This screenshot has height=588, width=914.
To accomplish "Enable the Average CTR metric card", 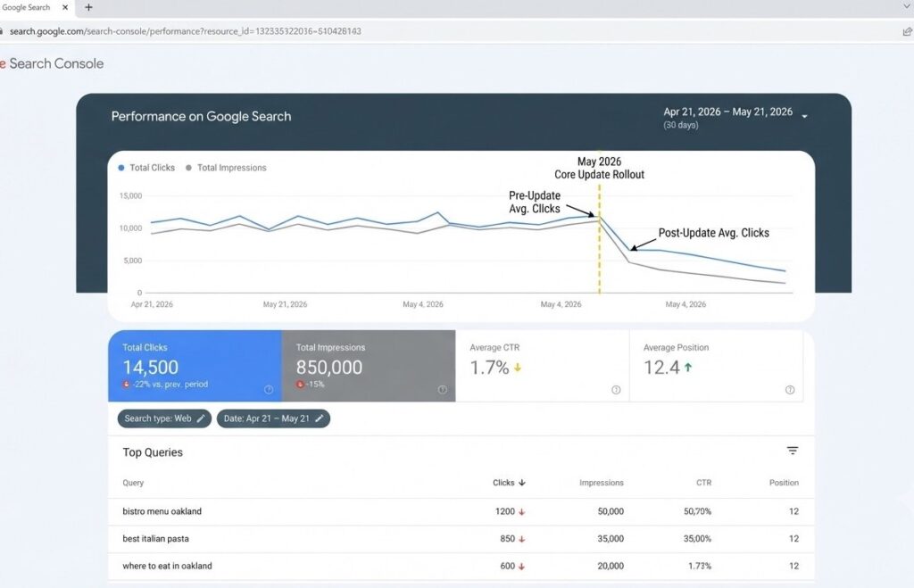I will coord(542,366).
